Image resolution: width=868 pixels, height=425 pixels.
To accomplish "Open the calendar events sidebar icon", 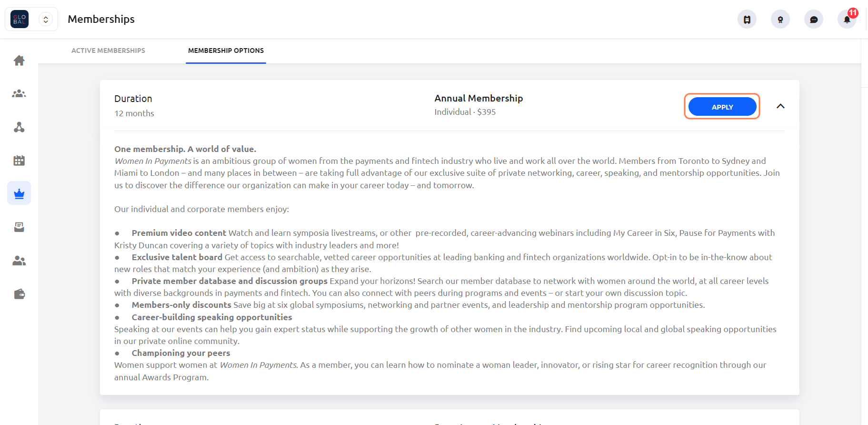I will click(19, 161).
